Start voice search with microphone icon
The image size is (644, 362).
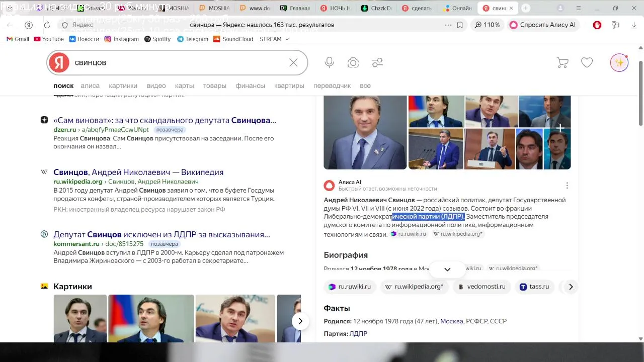329,62
